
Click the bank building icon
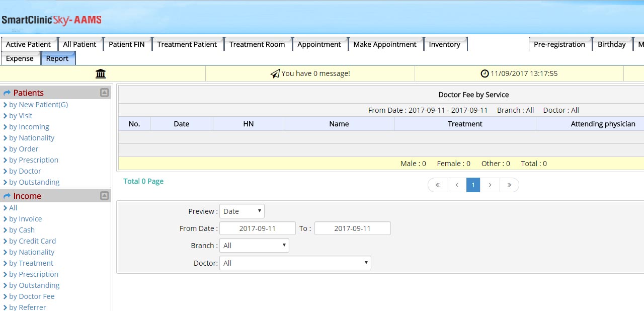(101, 74)
